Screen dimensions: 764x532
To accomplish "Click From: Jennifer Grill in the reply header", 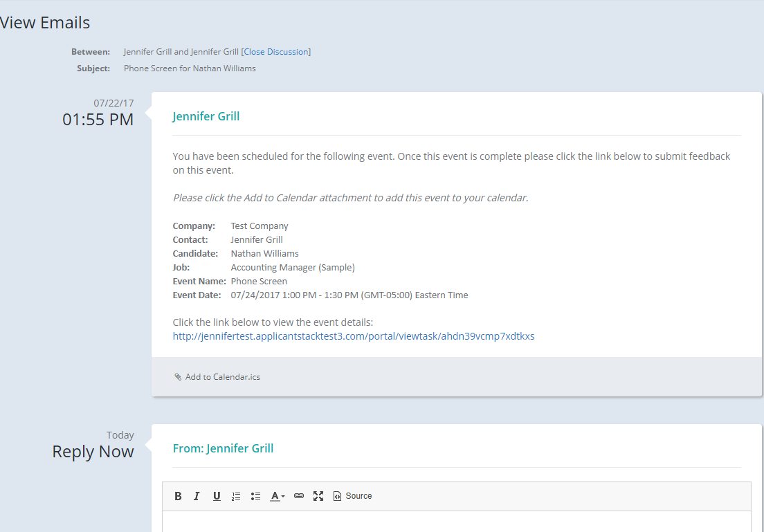I will [223, 448].
